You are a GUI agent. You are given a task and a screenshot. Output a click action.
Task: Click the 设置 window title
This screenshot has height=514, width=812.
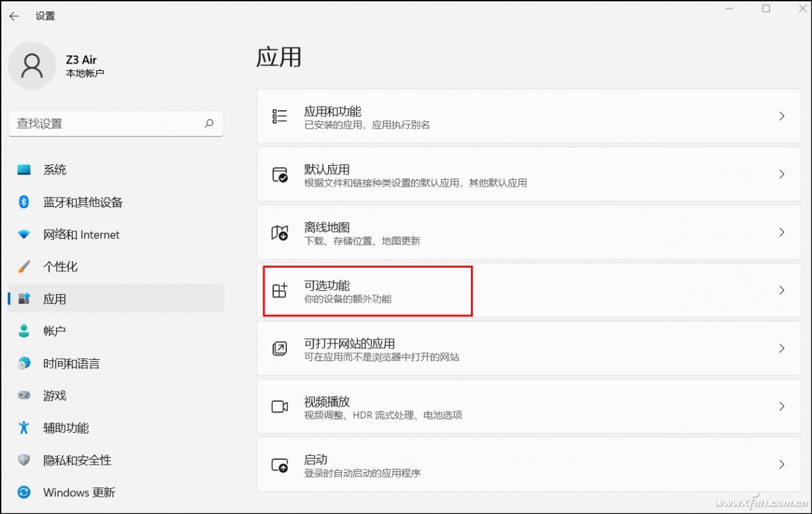click(x=45, y=16)
